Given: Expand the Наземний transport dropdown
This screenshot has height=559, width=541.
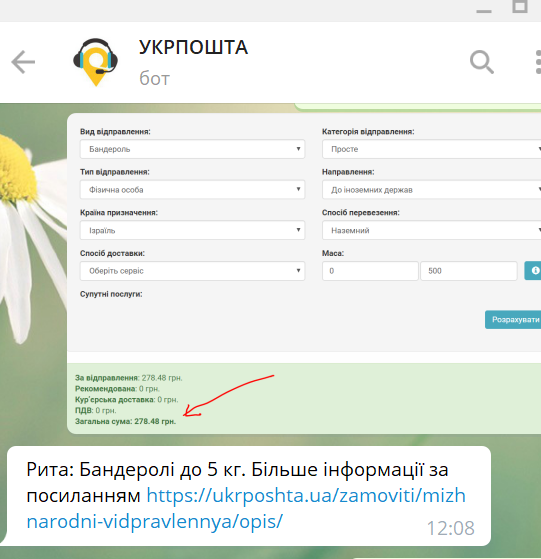Looking at the screenshot, I should click(432, 230).
